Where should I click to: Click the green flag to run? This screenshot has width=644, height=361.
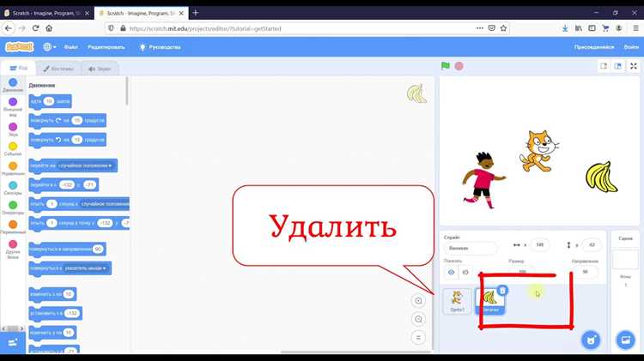coord(445,66)
